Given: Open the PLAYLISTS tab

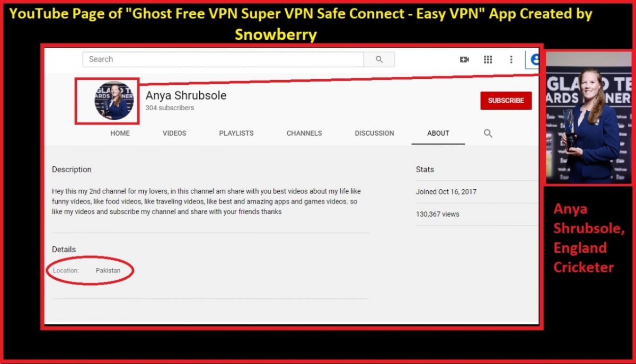Looking at the screenshot, I should click(x=236, y=134).
